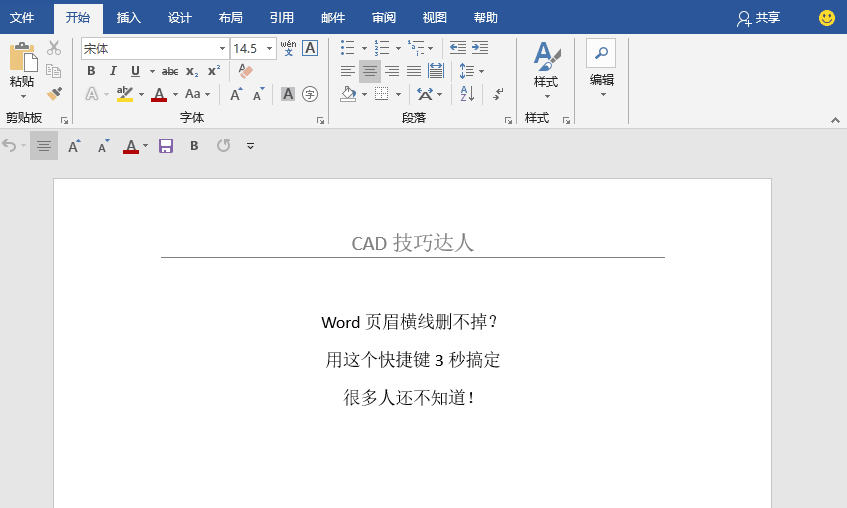Click the numbered list icon

tap(382, 48)
